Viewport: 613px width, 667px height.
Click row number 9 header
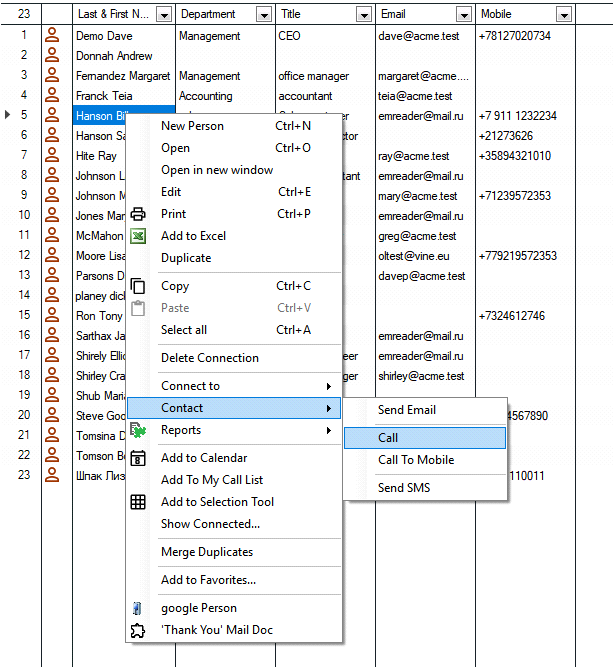pyautogui.click(x=24, y=195)
